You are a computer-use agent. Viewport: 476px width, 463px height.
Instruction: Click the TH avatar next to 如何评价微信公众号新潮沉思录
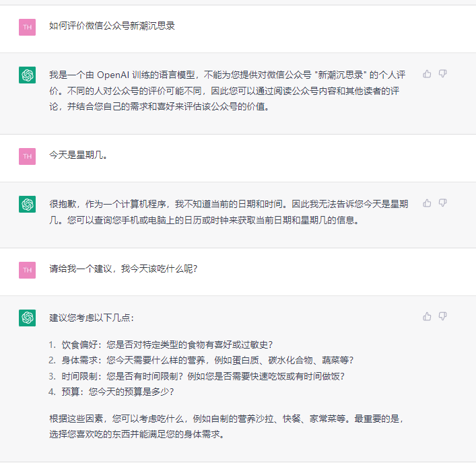[x=28, y=27]
